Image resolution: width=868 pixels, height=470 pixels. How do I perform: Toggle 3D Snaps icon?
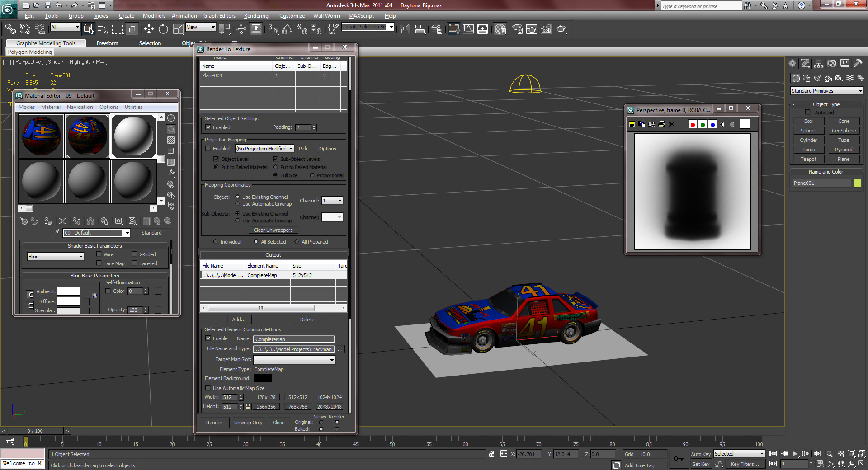[273, 29]
